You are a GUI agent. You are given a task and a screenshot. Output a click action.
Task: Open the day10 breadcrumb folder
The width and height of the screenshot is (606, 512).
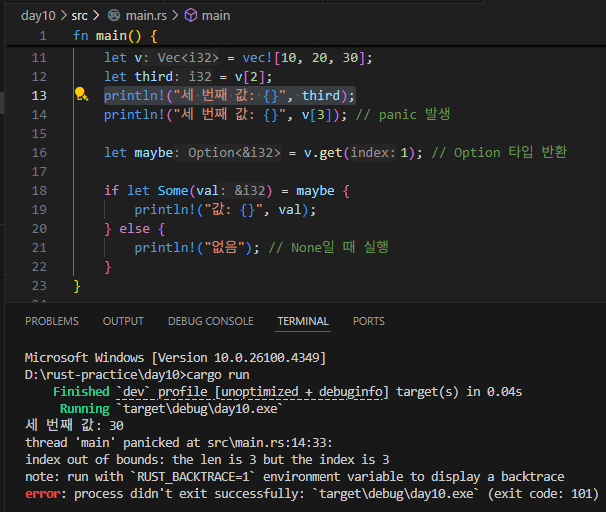point(38,15)
